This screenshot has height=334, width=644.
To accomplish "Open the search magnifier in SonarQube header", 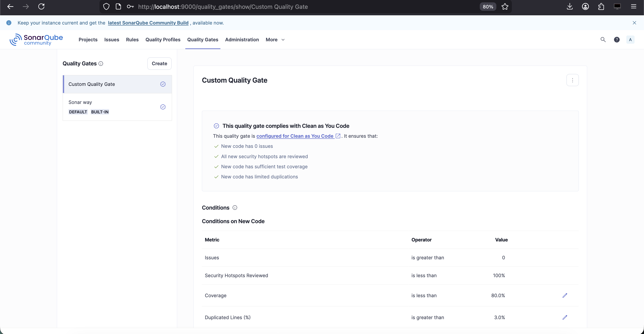I will [603, 40].
